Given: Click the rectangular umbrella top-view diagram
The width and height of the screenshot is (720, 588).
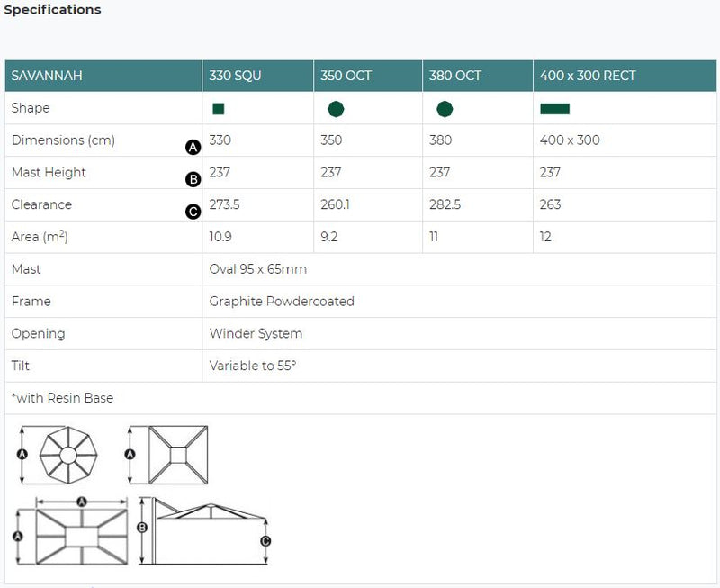Looking at the screenshot, I should click(x=82, y=537).
